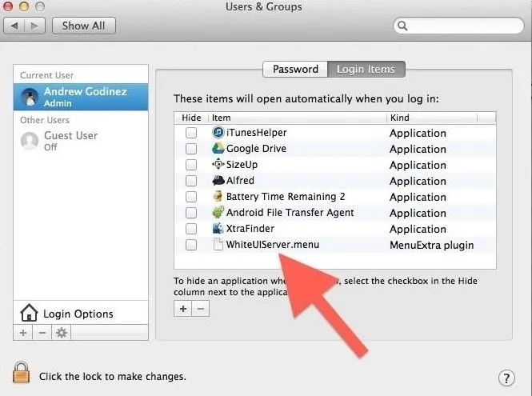Viewport: 532px width, 396px height.
Task: Click the MenuExtra plugin kind cell
Action: [431, 245]
